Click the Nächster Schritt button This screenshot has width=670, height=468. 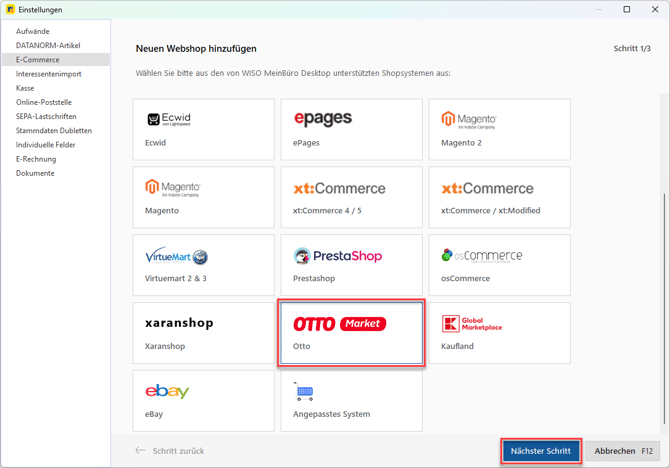point(540,451)
